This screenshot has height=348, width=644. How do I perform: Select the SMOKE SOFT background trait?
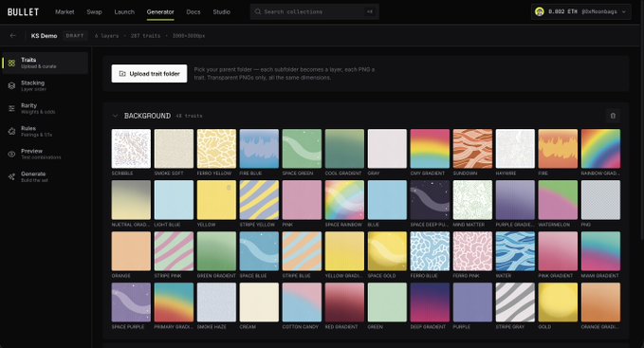coord(174,149)
